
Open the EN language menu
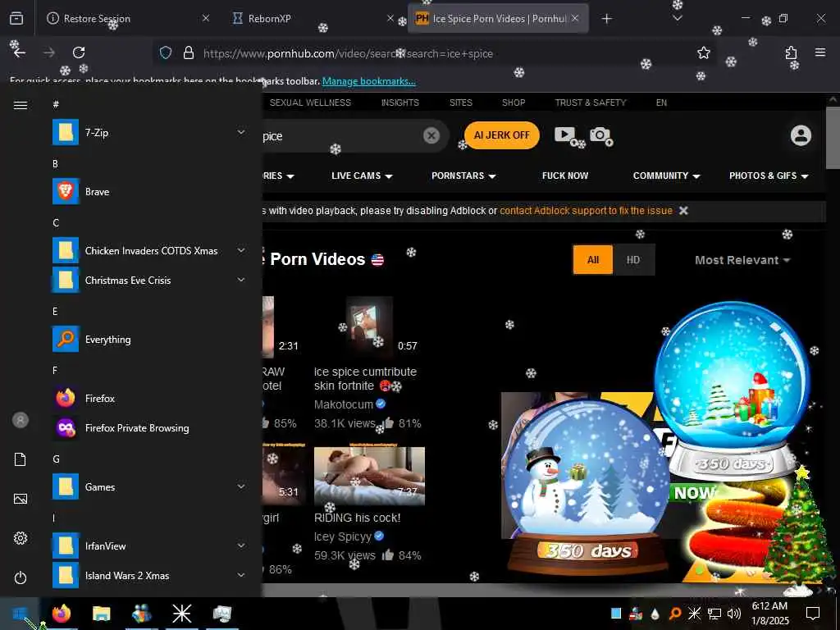662,103
